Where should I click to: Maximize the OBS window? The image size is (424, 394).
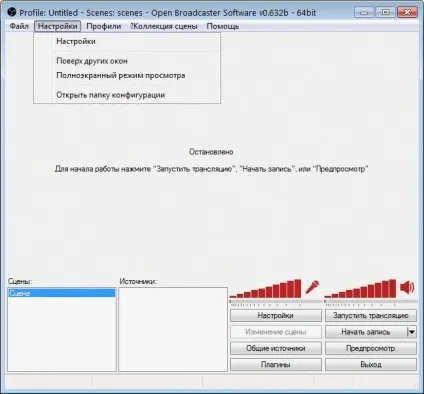[x=385, y=13]
